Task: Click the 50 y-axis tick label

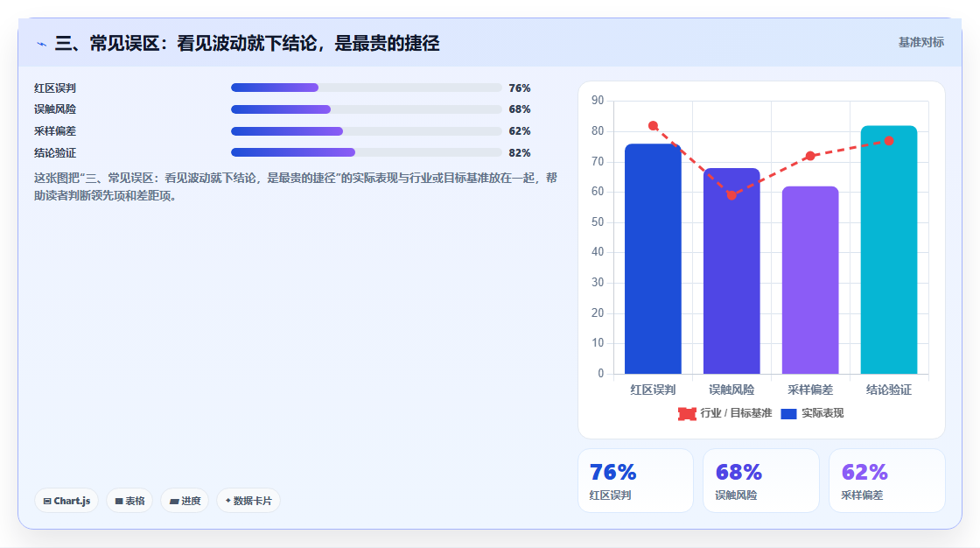Action: (598, 222)
